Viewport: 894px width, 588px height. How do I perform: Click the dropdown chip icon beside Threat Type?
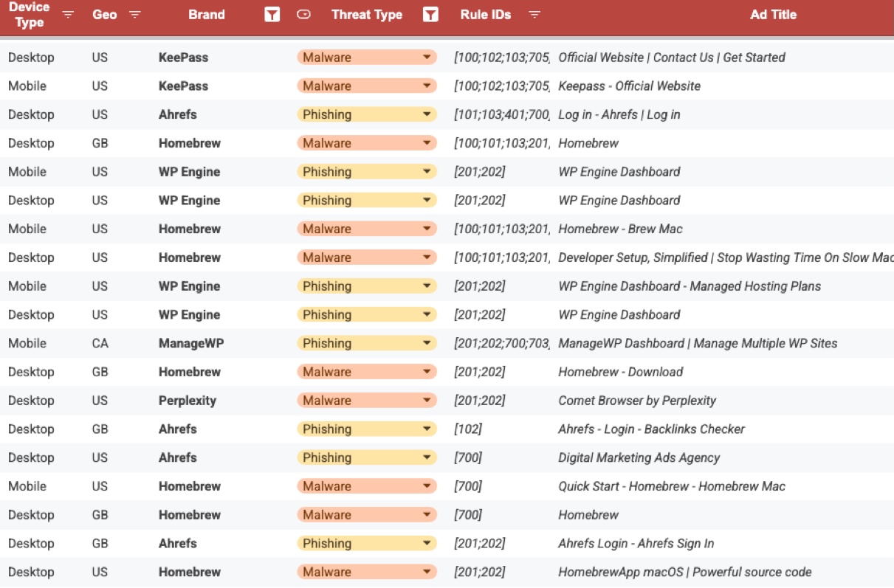coord(303,15)
